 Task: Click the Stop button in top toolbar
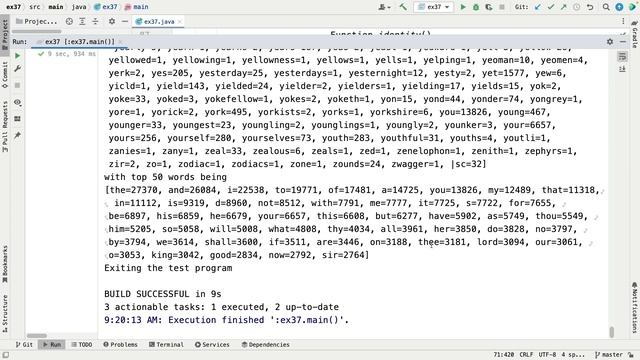(502, 7)
